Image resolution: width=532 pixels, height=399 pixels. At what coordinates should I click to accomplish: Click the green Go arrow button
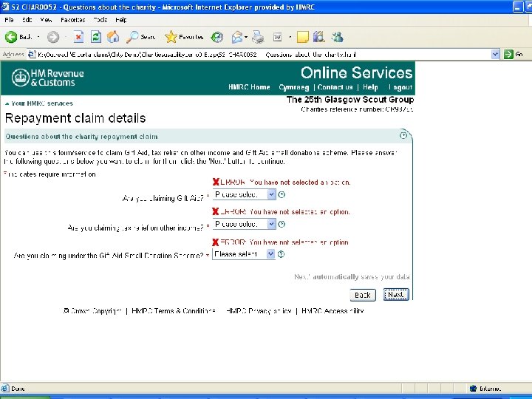click(508, 54)
